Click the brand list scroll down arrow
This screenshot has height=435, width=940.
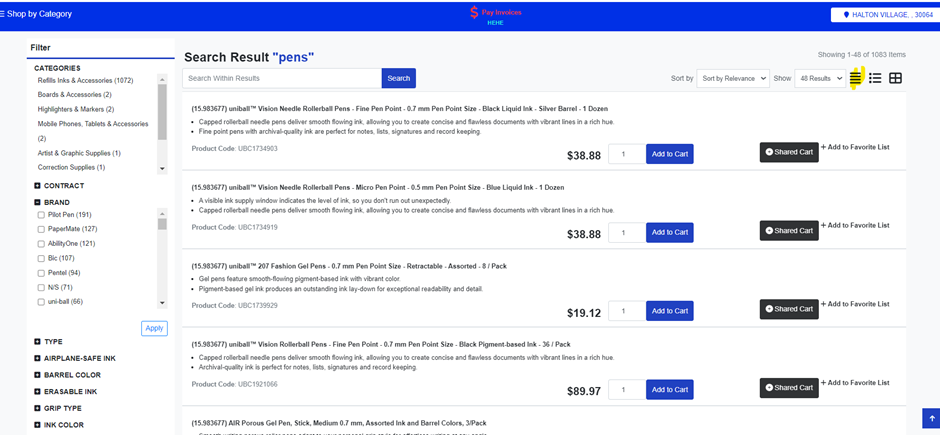click(x=162, y=304)
